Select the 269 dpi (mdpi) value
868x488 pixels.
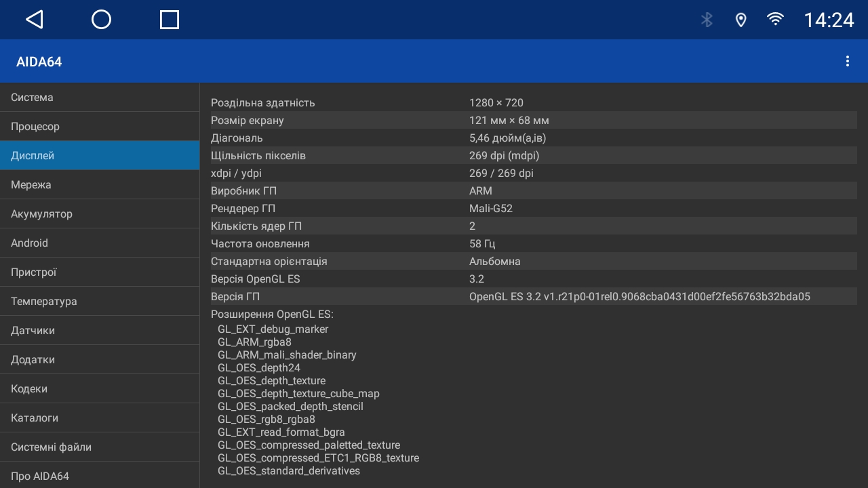(x=505, y=156)
